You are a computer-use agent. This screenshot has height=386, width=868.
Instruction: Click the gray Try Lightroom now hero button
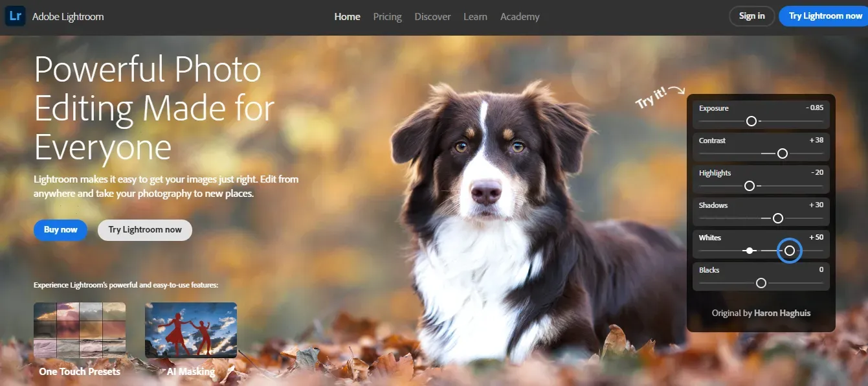click(x=145, y=230)
